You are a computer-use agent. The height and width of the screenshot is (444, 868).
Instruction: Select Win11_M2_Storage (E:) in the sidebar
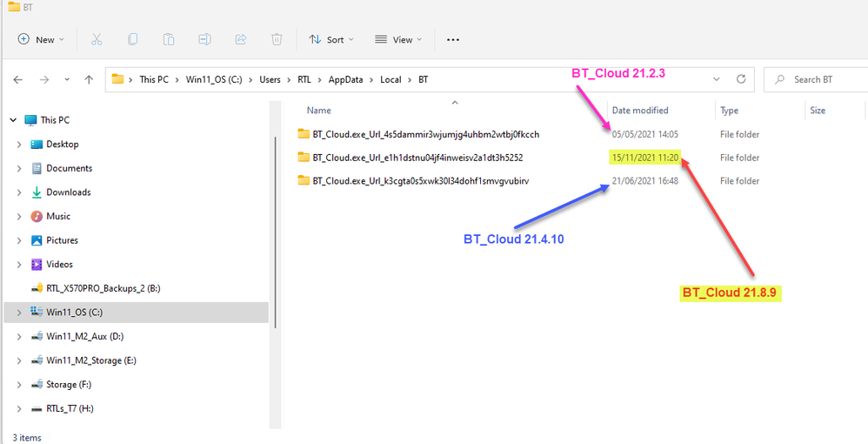pos(90,360)
